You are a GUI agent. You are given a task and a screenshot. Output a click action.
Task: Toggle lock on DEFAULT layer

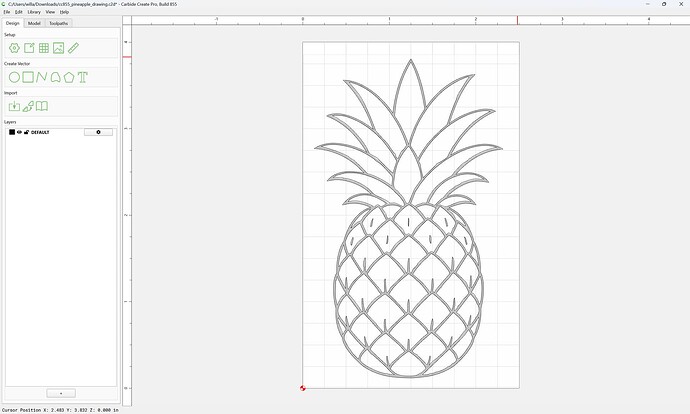coord(26,132)
